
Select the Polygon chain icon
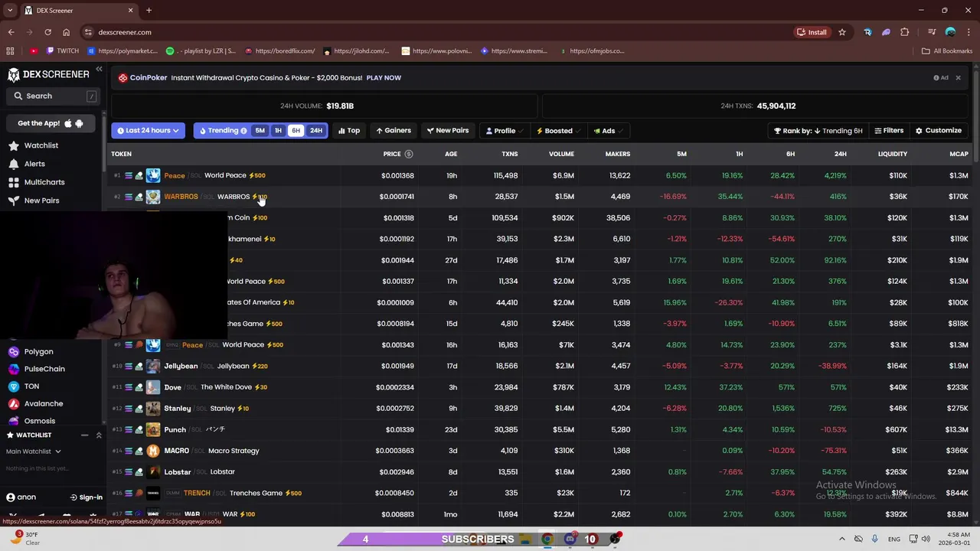tap(14, 352)
